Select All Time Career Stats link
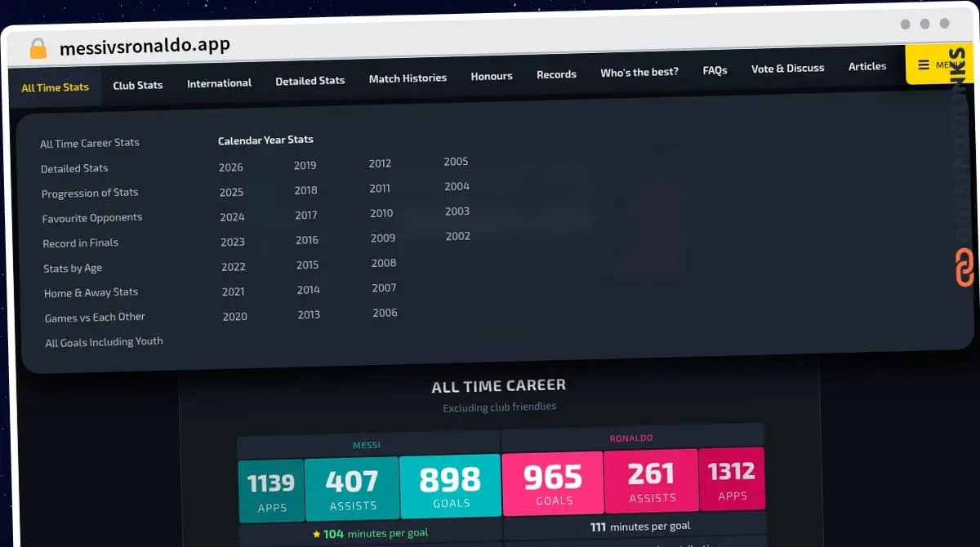This screenshot has width=980, height=547. point(90,143)
